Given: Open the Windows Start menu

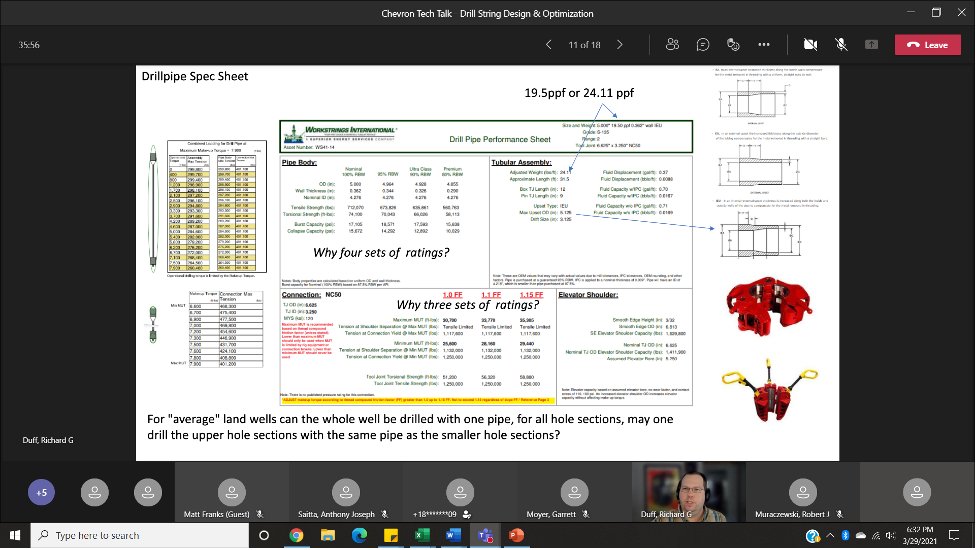Looking at the screenshot, I should coord(15,536).
